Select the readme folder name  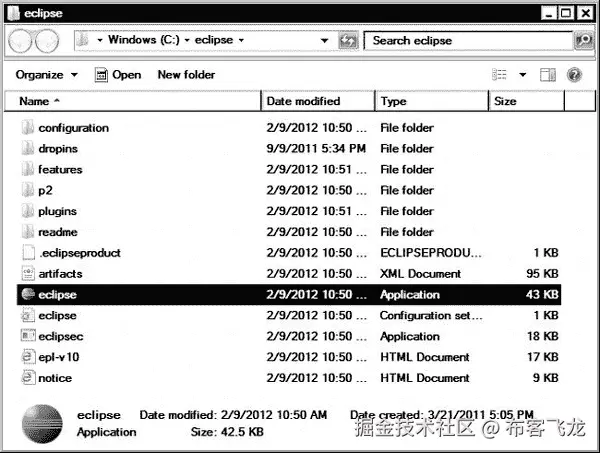point(58,232)
